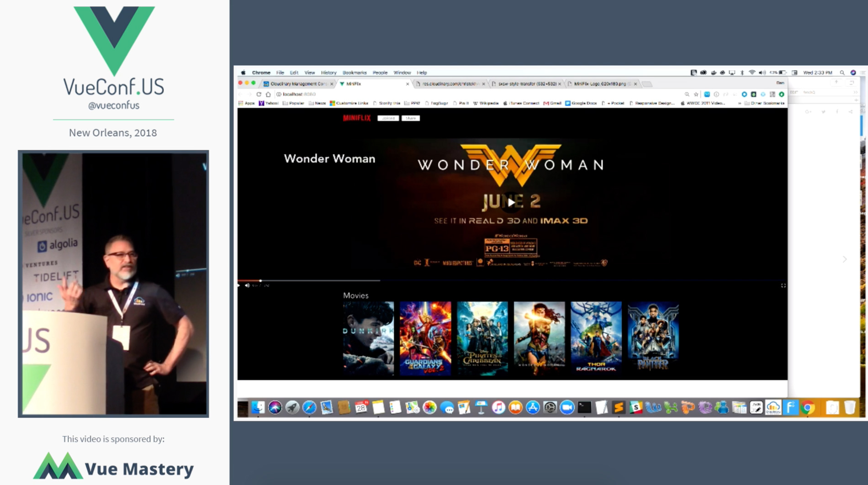Click the localhost address bar
The image size is (868, 485).
[x=480, y=94]
